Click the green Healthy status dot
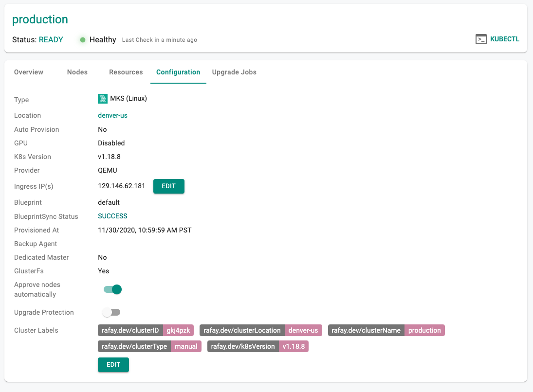 point(83,40)
